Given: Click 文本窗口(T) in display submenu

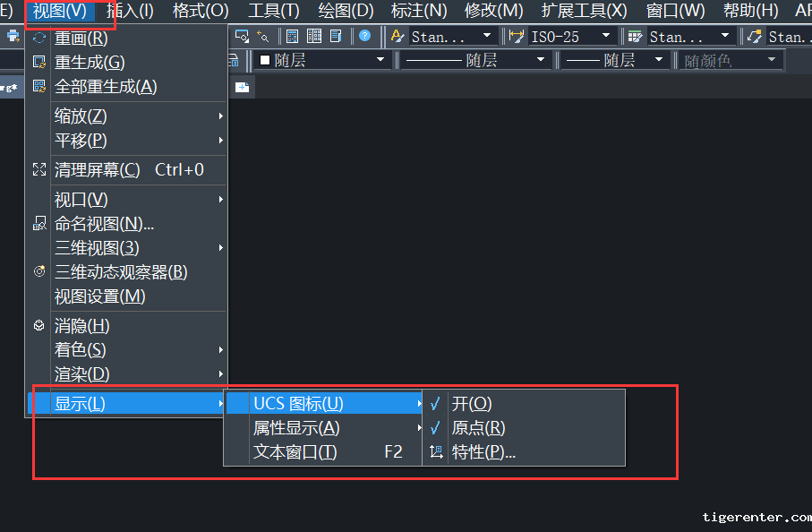Looking at the screenshot, I should click(295, 452).
